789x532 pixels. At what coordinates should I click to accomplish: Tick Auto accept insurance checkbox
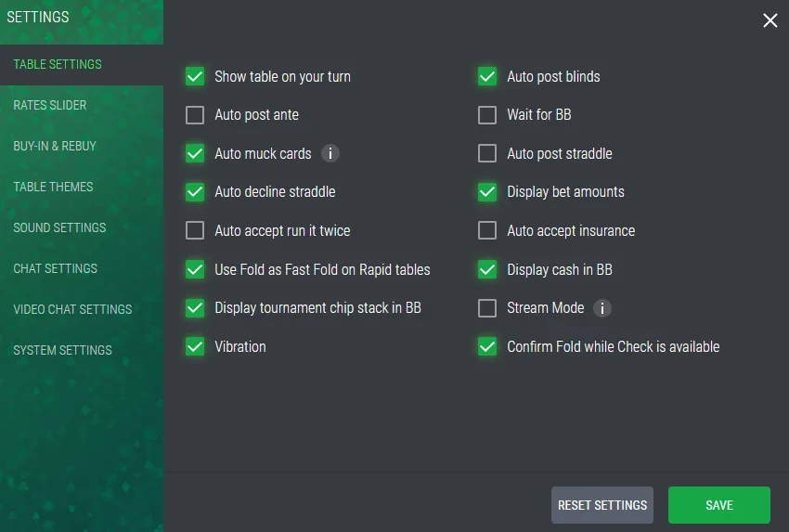click(487, 230)
